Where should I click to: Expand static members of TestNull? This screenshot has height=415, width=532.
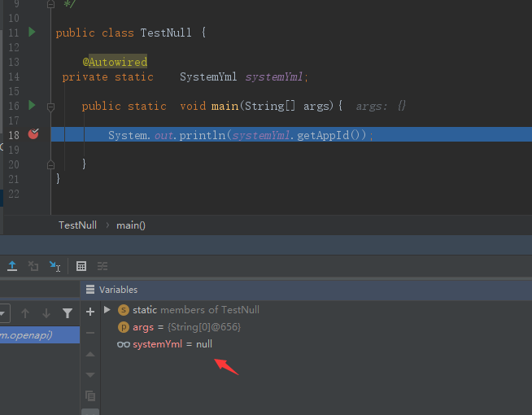pyautogui.click(x=107, y=309)
